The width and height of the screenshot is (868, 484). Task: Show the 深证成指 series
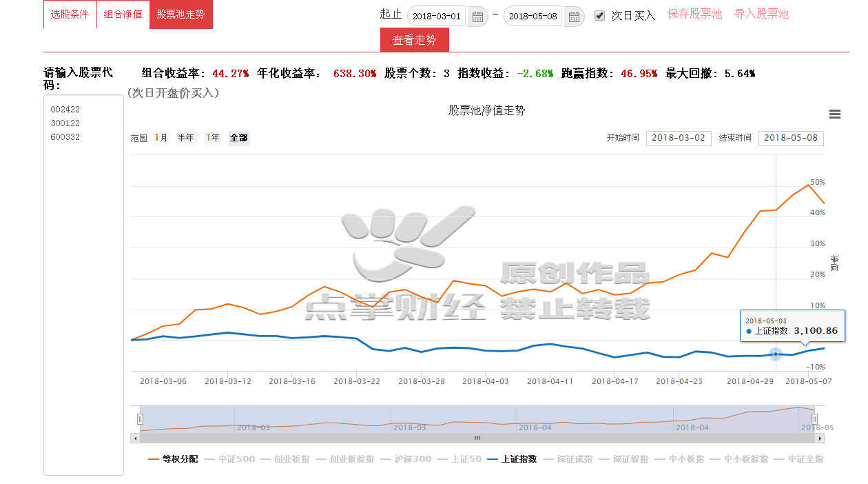[x=568, y=458]
